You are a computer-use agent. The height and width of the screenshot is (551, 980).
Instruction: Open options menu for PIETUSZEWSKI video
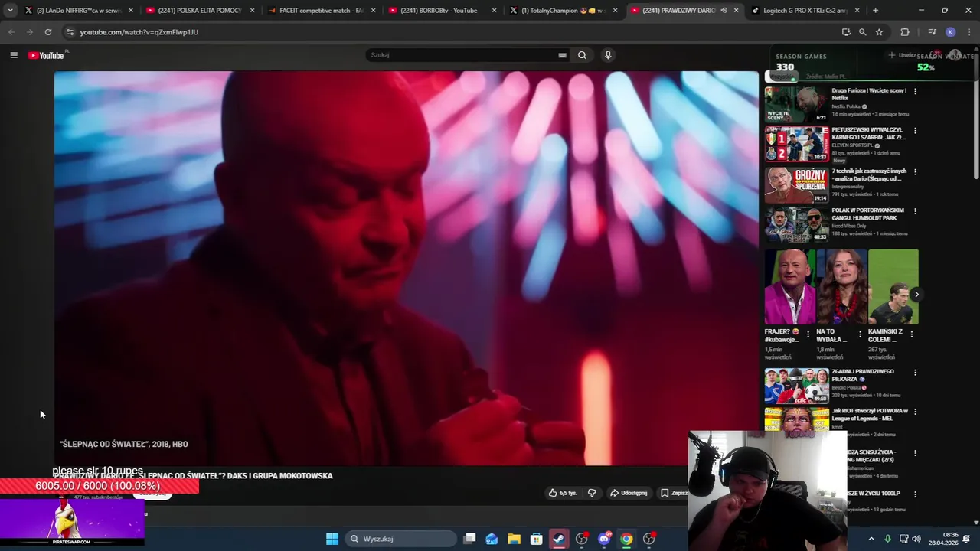point(915,131)
